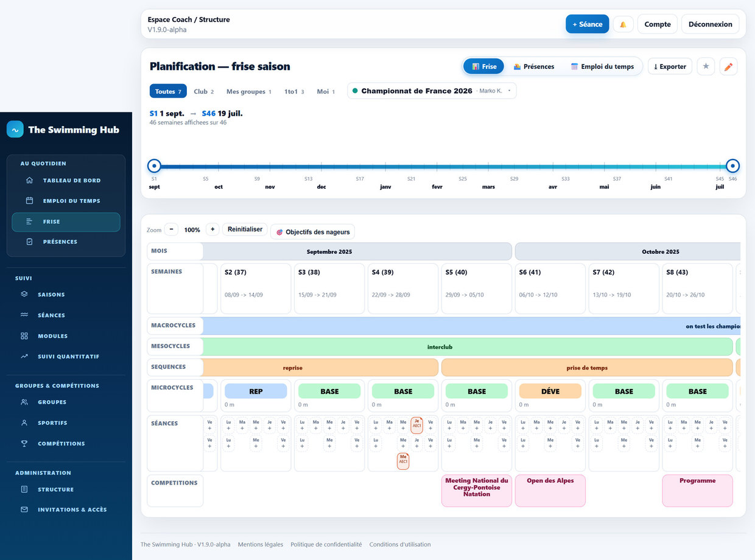Click The Swimming Hub logo icon

tap(15, 129)
